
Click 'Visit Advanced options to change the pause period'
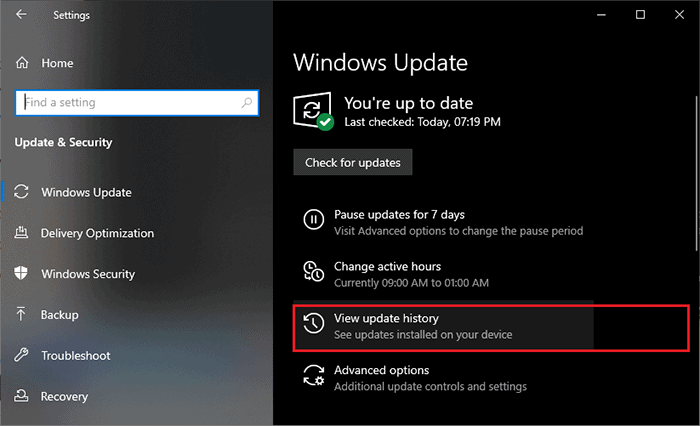(x=458, y=231)
